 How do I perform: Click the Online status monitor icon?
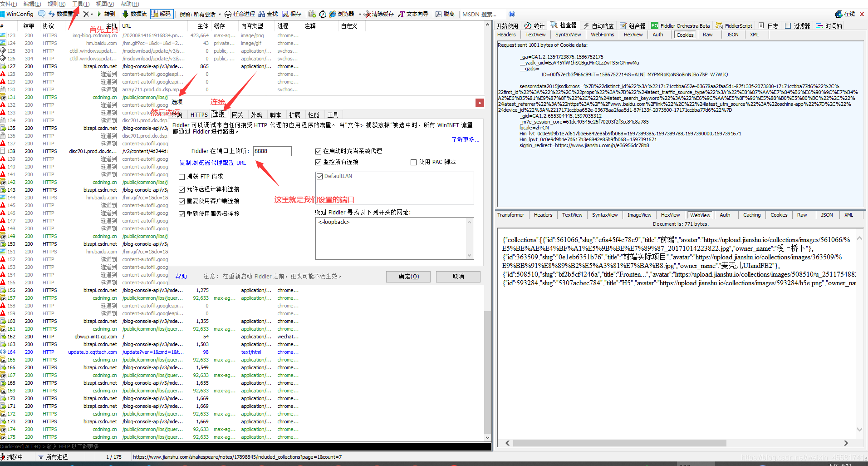point(839,14)
